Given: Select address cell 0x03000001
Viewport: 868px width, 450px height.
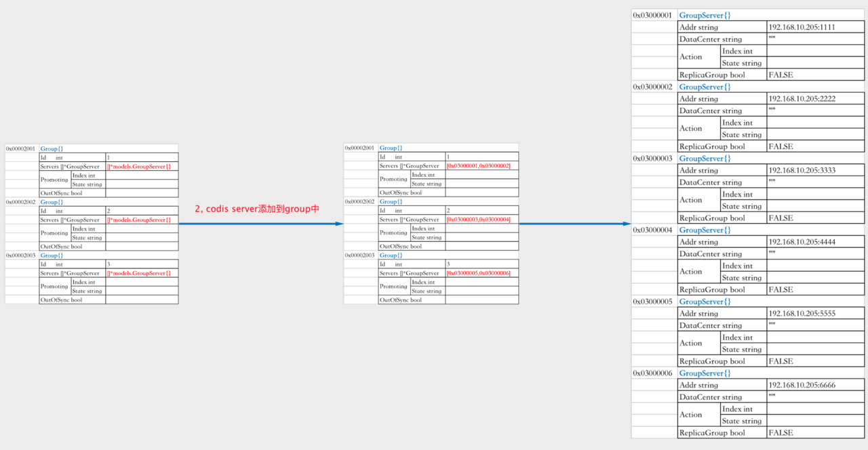Looking at the screenshot, I should click(654, 15).
